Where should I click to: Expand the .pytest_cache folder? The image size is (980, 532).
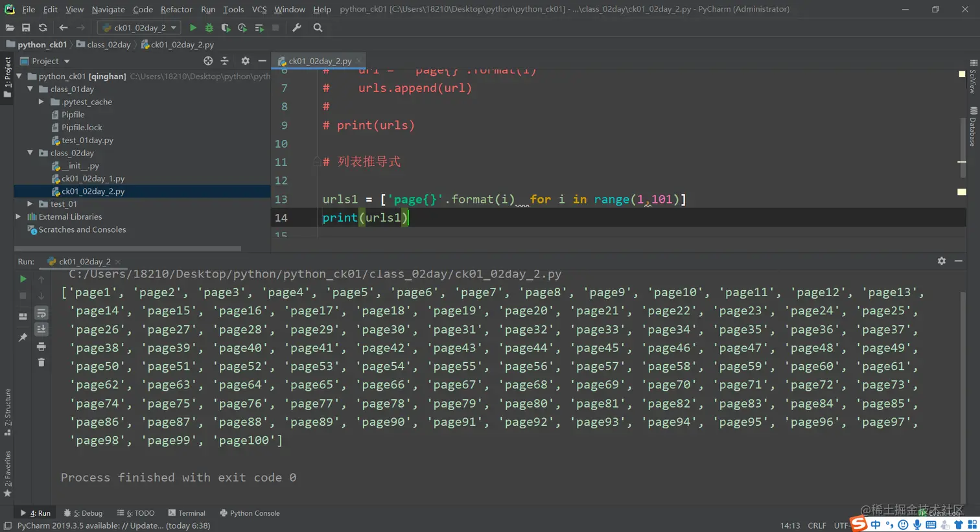click(x=41, y=102)
